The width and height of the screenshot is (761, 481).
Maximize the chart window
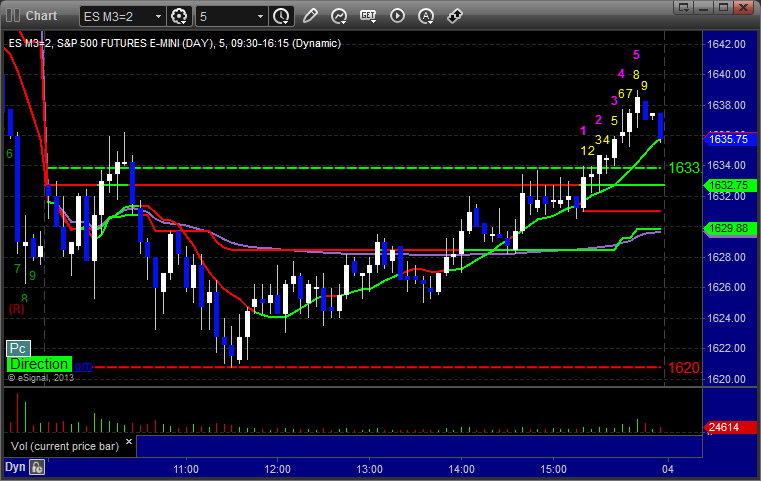pyautogui.click(x=723, y=7)
